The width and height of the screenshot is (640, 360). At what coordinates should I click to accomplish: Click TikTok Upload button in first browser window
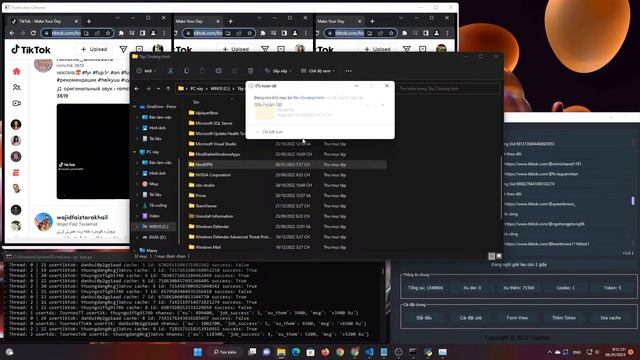pyautogui.click(x=94, y=49)
